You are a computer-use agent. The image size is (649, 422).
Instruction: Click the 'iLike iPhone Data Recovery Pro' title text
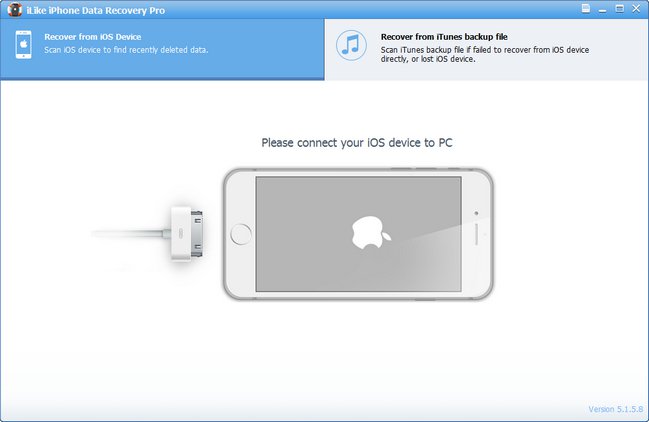[x=96, y=10]
